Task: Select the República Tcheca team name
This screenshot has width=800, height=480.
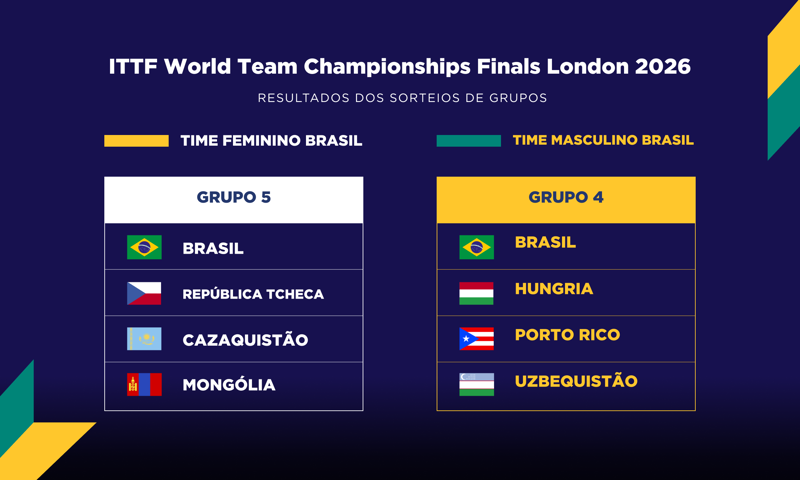Action: (x=253, y=294)
